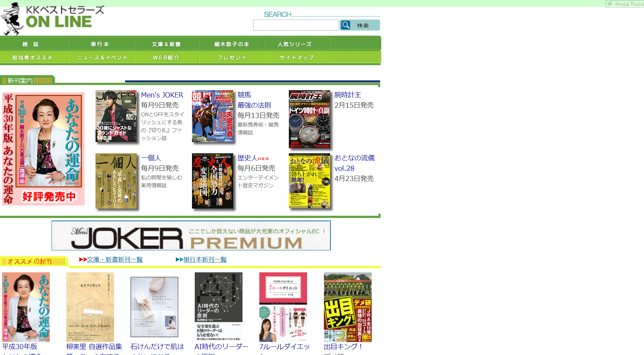Open the 出目キング book cover
This screenshot has width=644, height=355.
click(348, 307)
